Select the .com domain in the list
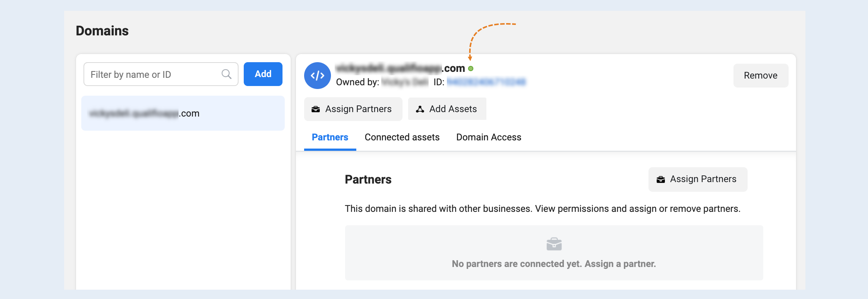 coord(183,113)
